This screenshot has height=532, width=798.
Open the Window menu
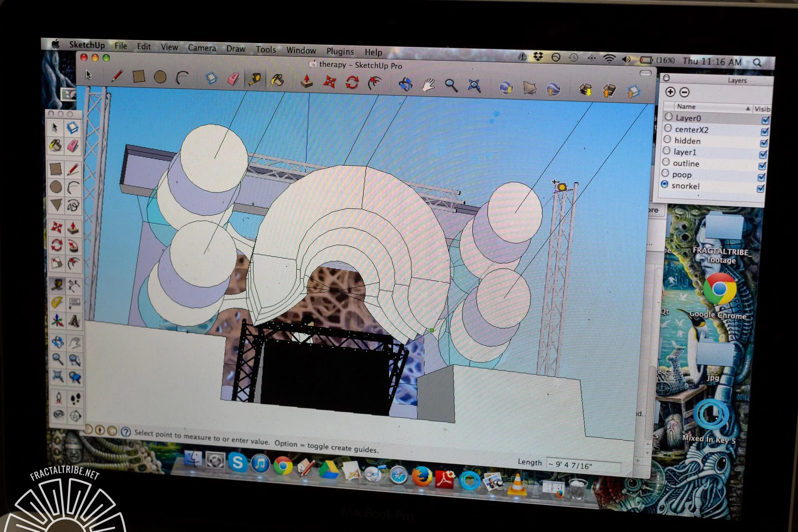(x=301, y=50)
